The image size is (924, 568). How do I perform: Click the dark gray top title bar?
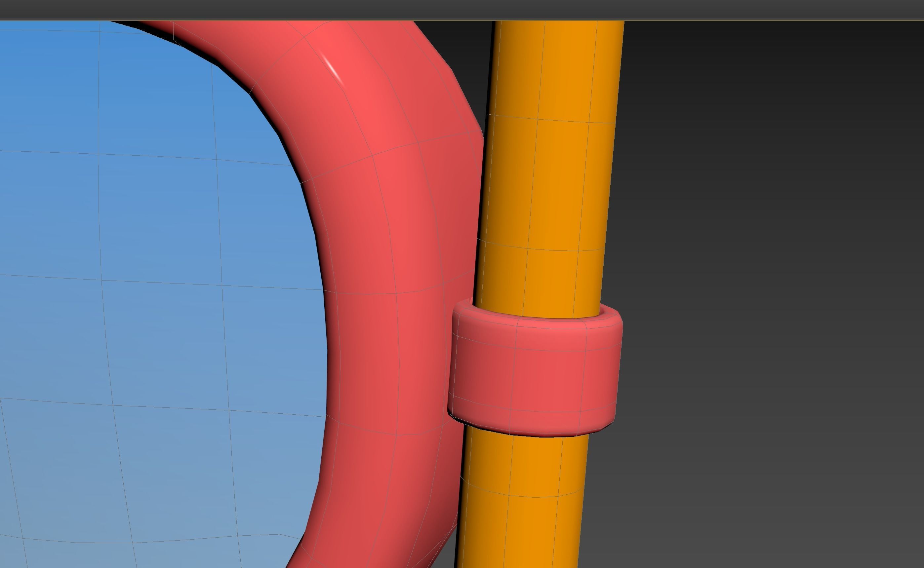(x=451, y=9)
